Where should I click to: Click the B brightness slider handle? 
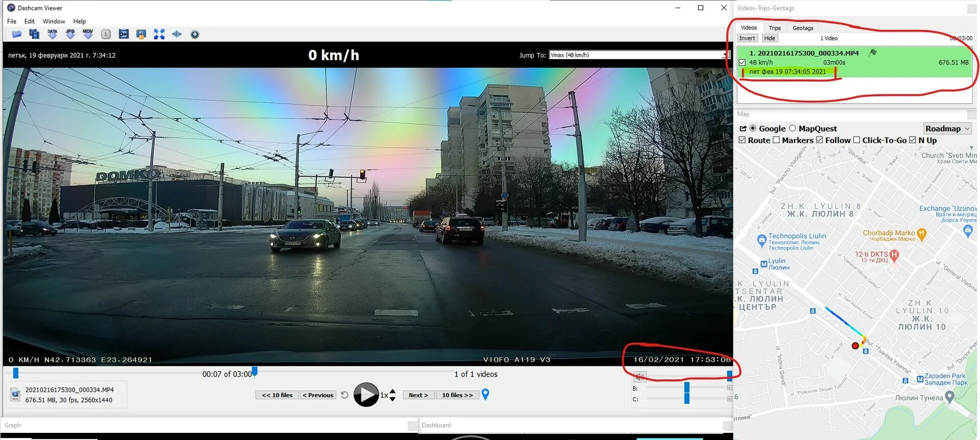click(x=687, y=387)
